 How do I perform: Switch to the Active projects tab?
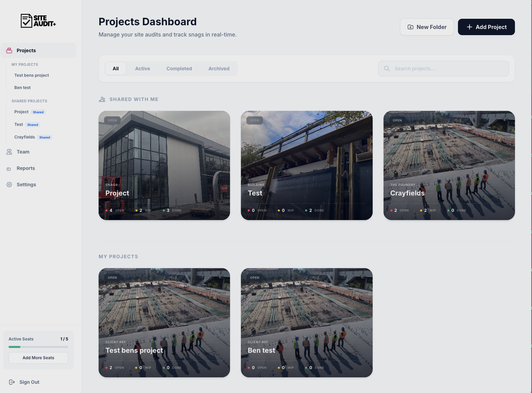[142, 69]
